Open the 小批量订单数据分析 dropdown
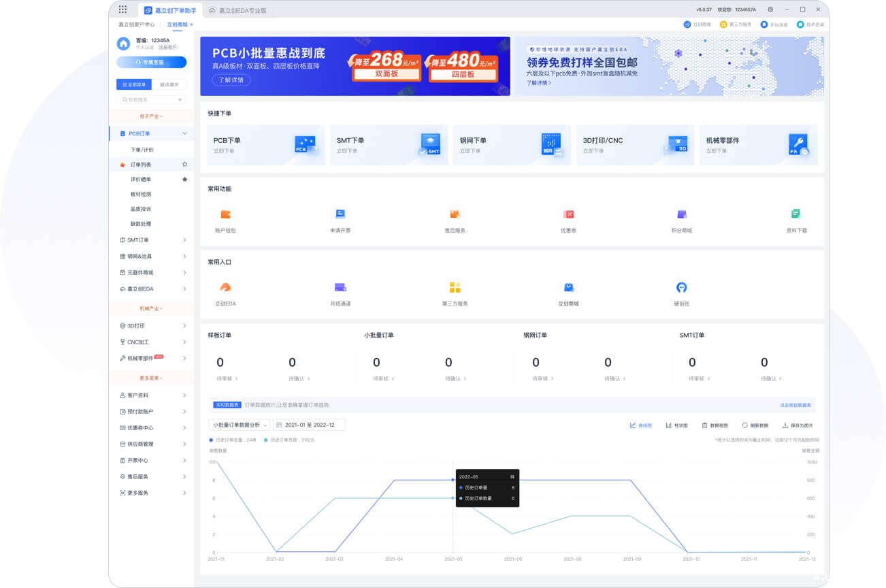 click(x=240, y=425)
